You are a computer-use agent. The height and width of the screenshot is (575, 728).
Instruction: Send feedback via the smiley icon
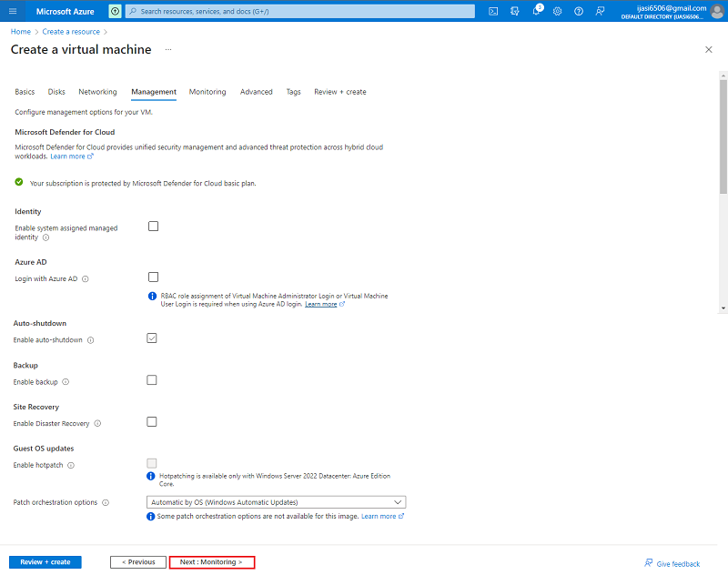600,11
